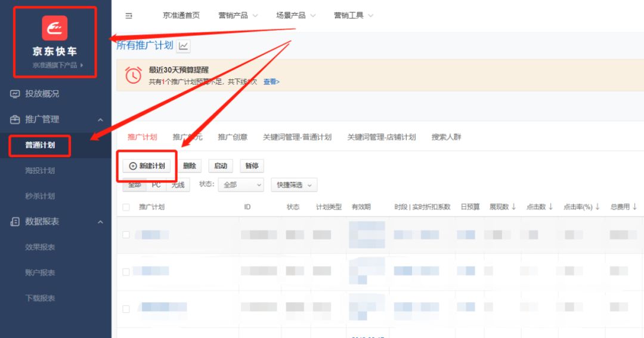Click the 新建计划 button

point(147,165)
